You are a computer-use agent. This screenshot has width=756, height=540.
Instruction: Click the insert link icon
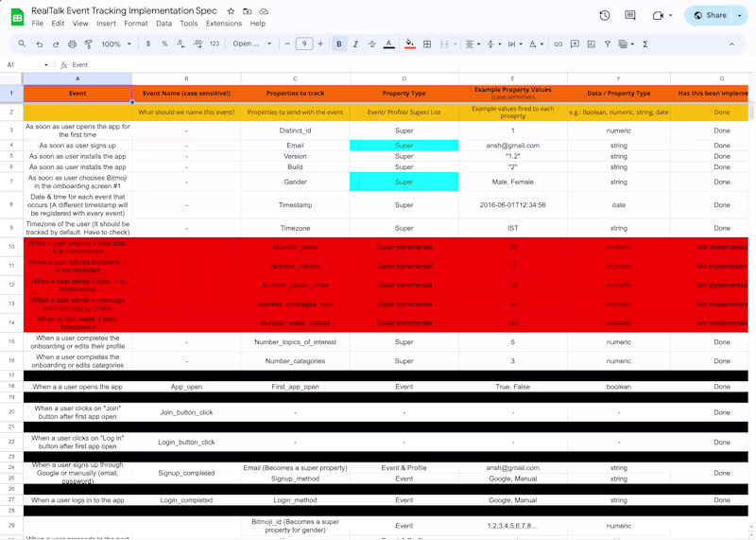(x=558, y=44)
